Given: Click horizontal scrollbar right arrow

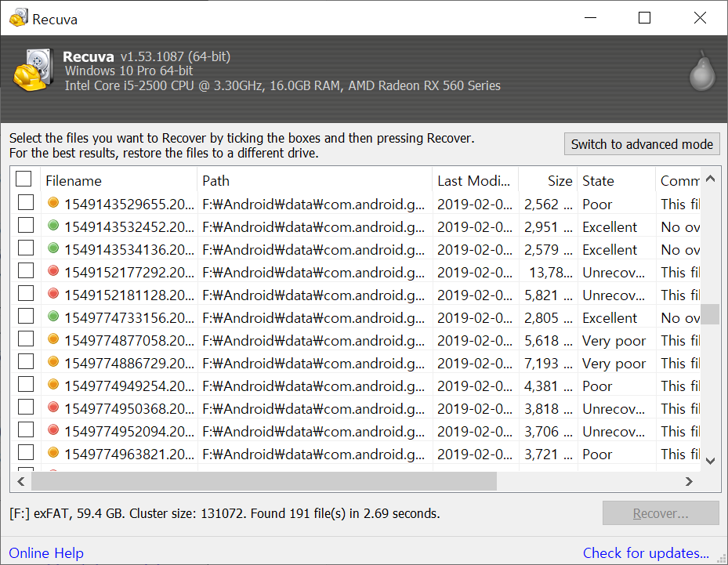Looking at the screenshot, I should click(689, 481).
